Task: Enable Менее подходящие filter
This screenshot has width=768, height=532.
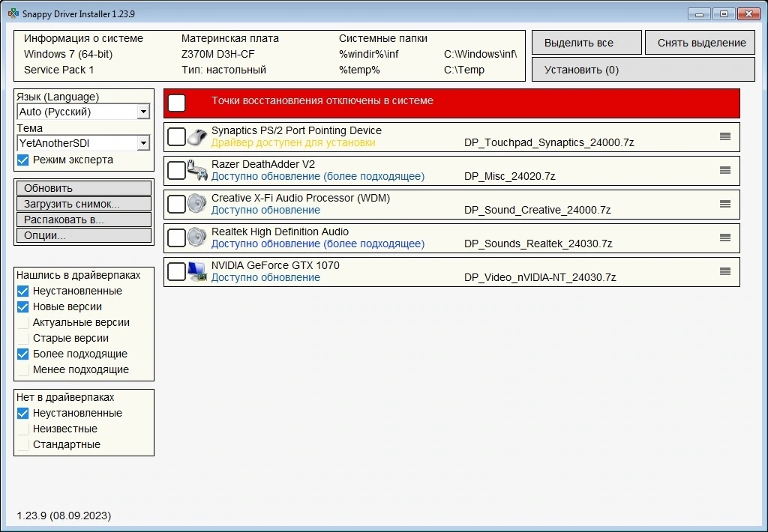Action: tap(23, 369)
